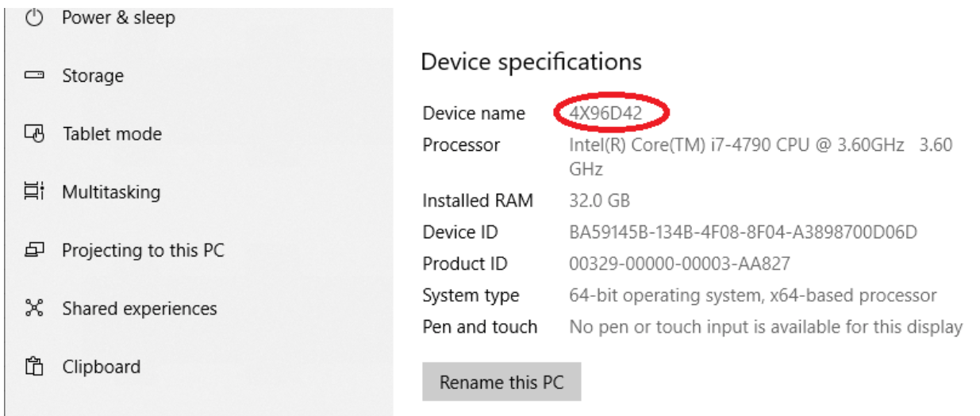Image resolution: width=980 pixels, height=416 pixels.
Task: Click the Power & sleep icon
Action: pos(33,17)
